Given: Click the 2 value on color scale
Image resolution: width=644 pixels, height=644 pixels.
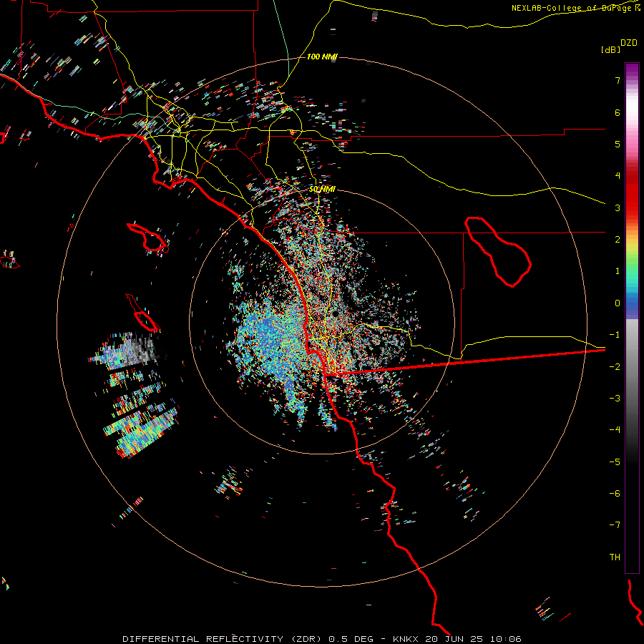Looking at the screenshot, I should click(x=618, y=240).
